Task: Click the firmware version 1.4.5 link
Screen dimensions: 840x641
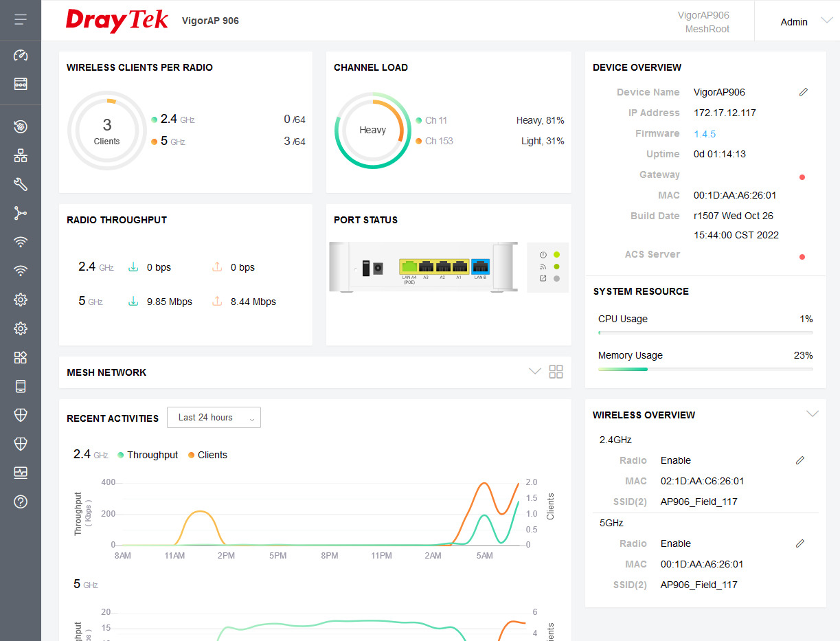Action: tap(704, 134)
